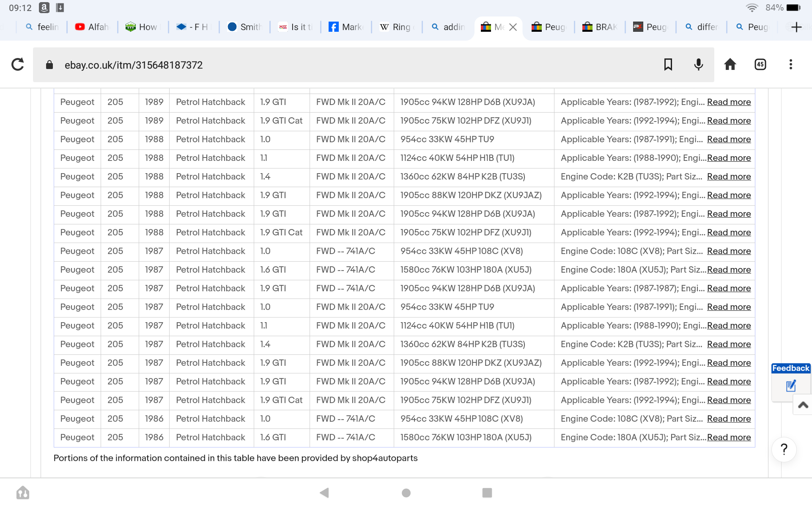Close the current eBay tab
The height and width of the screenshot is (508, 812).
(x=513, y=27)
